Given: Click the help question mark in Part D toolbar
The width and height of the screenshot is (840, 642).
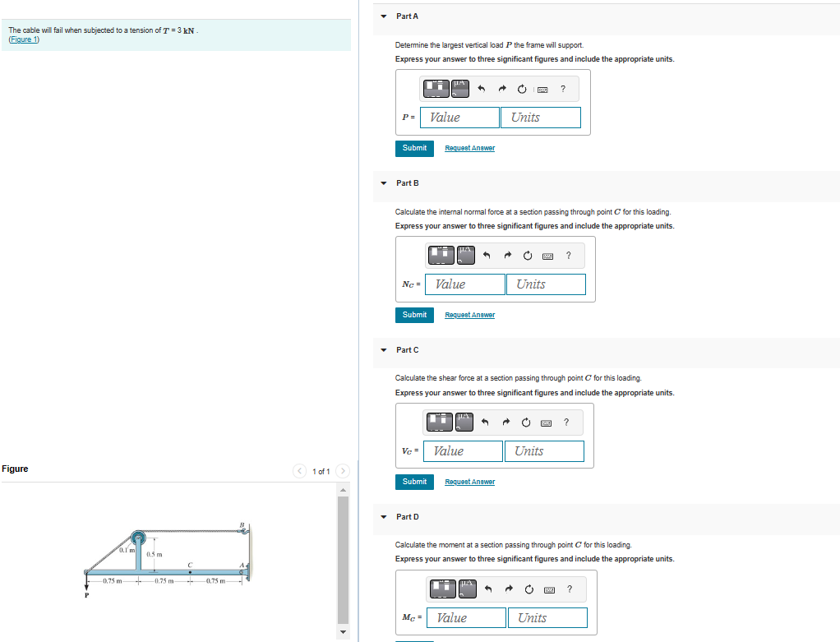Looking at the screenshot, I should 569,589.
